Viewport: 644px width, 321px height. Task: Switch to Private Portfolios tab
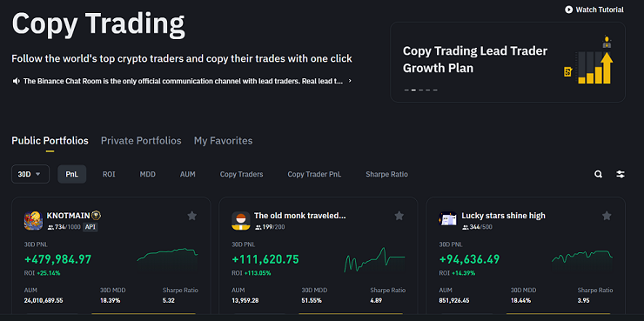click(141, 141)
